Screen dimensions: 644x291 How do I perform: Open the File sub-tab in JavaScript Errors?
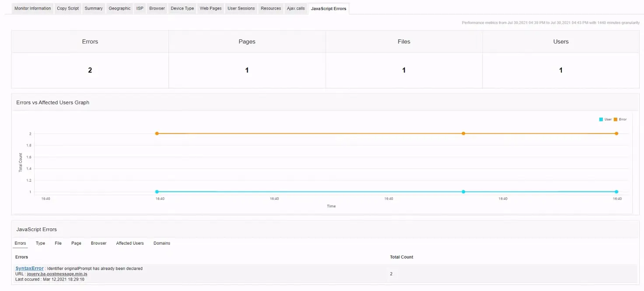tap(58, 243)
